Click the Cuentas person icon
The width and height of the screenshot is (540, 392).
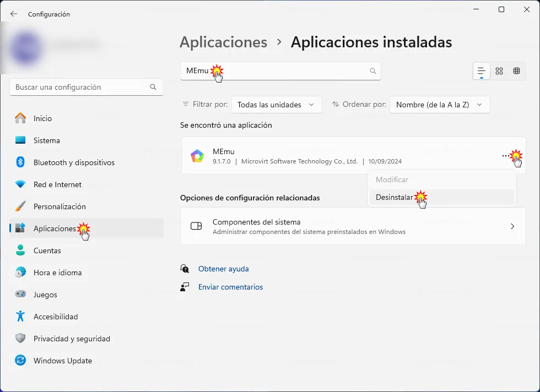(20, 250)
